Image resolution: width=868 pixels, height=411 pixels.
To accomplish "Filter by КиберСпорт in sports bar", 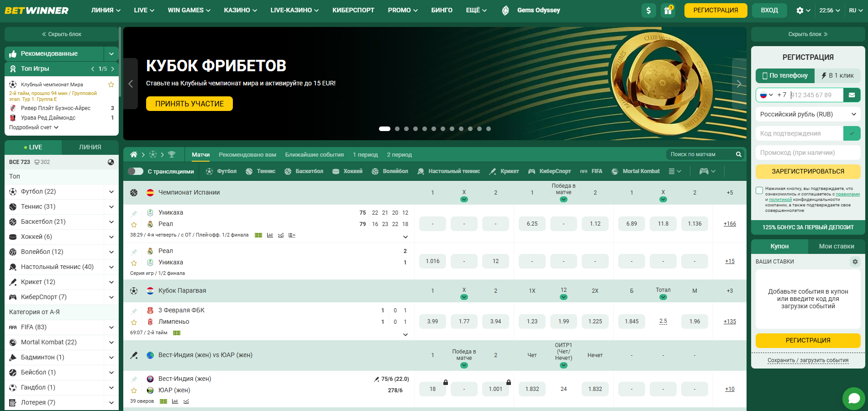I will pos(549,171).
